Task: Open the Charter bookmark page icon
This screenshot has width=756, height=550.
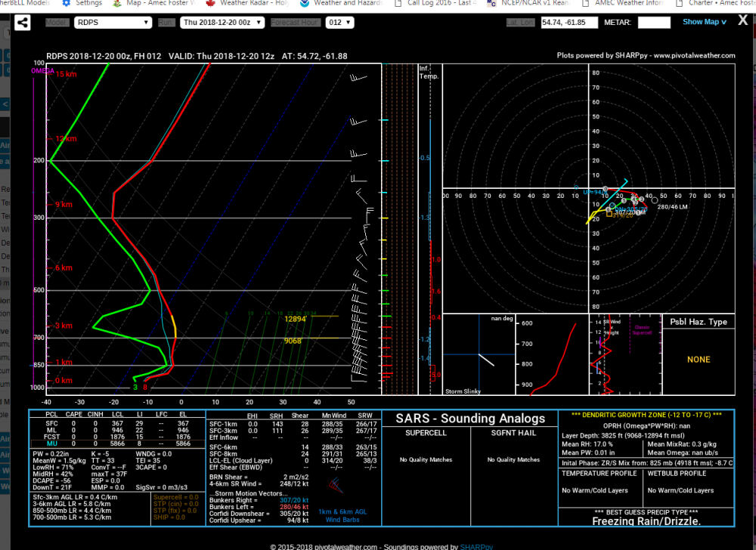Action: (x=679, y=3)
